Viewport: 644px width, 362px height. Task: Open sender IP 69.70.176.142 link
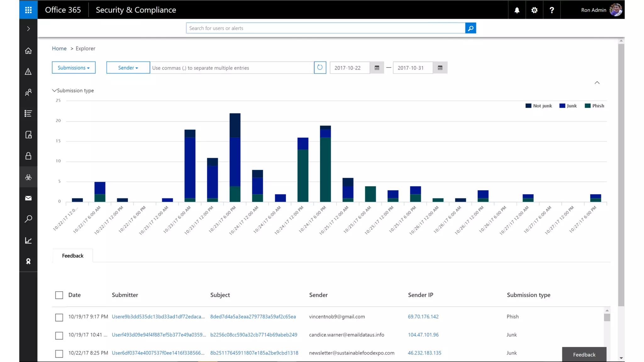(423, 317)
